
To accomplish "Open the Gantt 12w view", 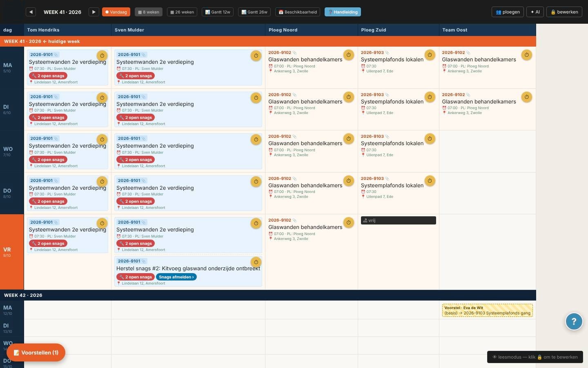I will click(x=218, y=12).
